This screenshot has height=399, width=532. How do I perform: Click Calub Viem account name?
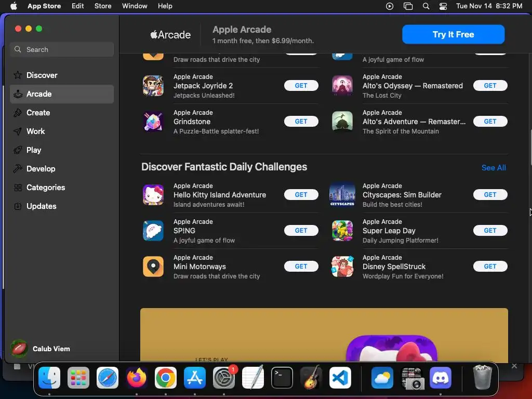[51, 349]
